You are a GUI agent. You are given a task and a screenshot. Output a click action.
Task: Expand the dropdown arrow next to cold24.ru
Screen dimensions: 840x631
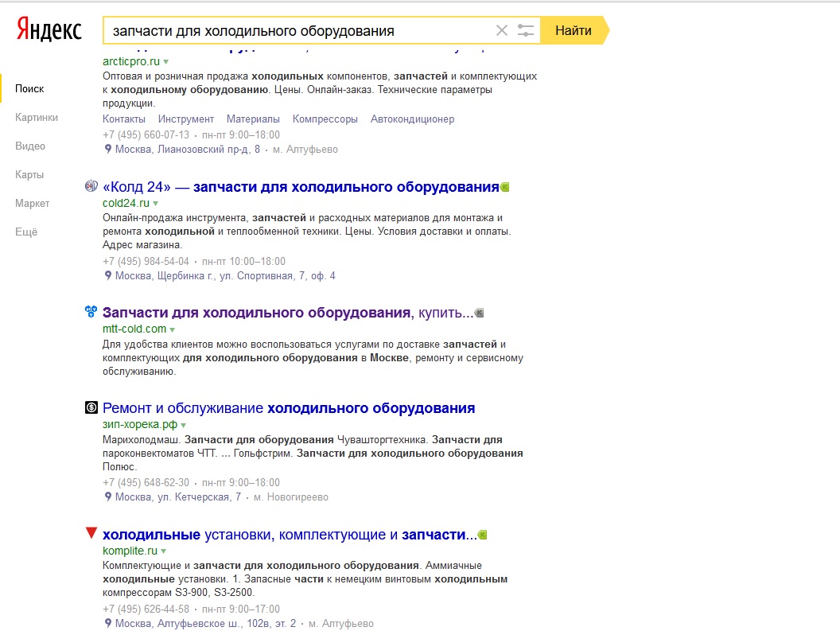155,204
